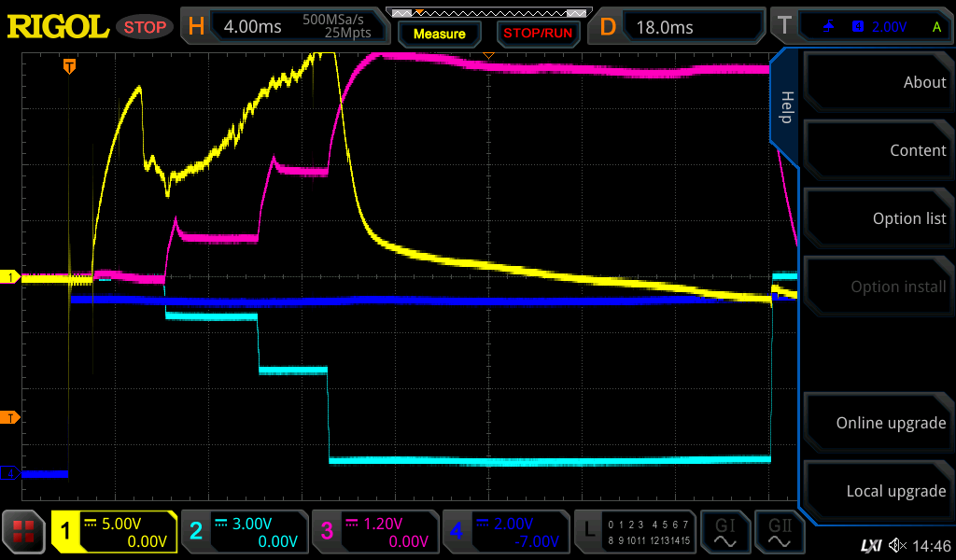Toggle channel 1 with 5.00V scale
The width and height of the screenshot is (956, 560).
114,532
